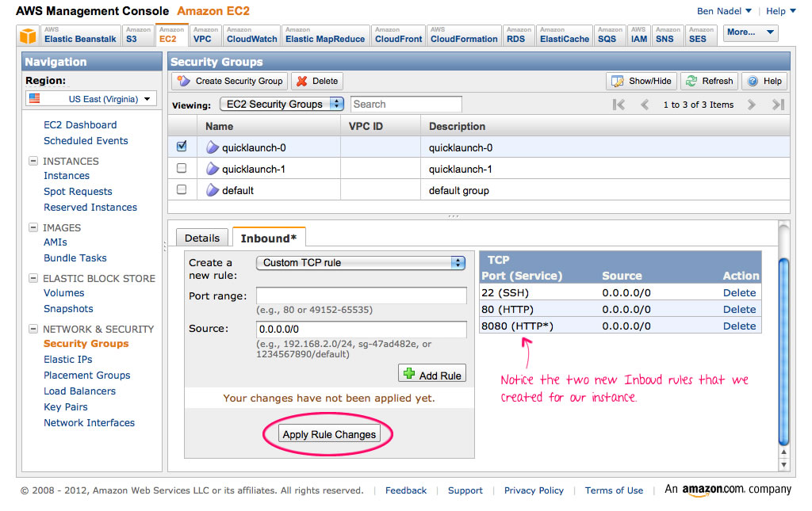Open the Feedback footer link
Viewport: 812px width, 511px height.
[x=406, y=490]
